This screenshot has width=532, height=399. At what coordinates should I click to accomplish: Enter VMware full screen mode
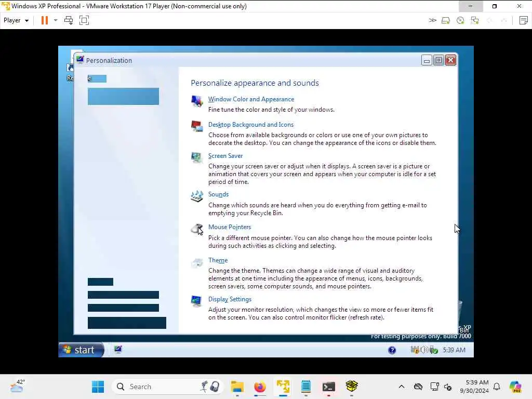pos(84,20)
